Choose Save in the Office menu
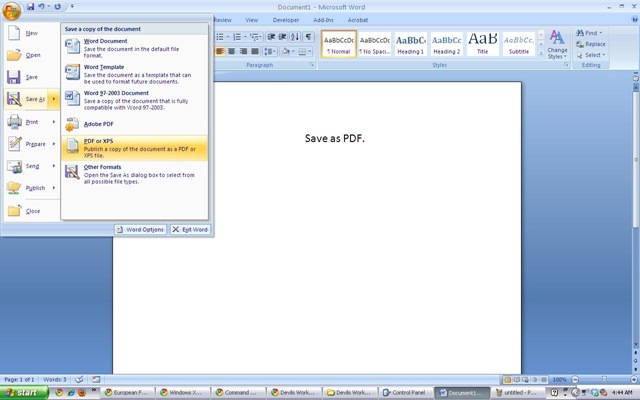The width and height of the screenshot is (640, 400). click(31, 77)
